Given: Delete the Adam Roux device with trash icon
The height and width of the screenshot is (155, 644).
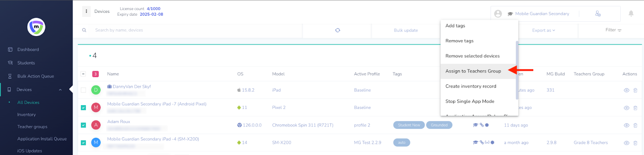Looking at the screenshot, I should (x=635, y=125).
